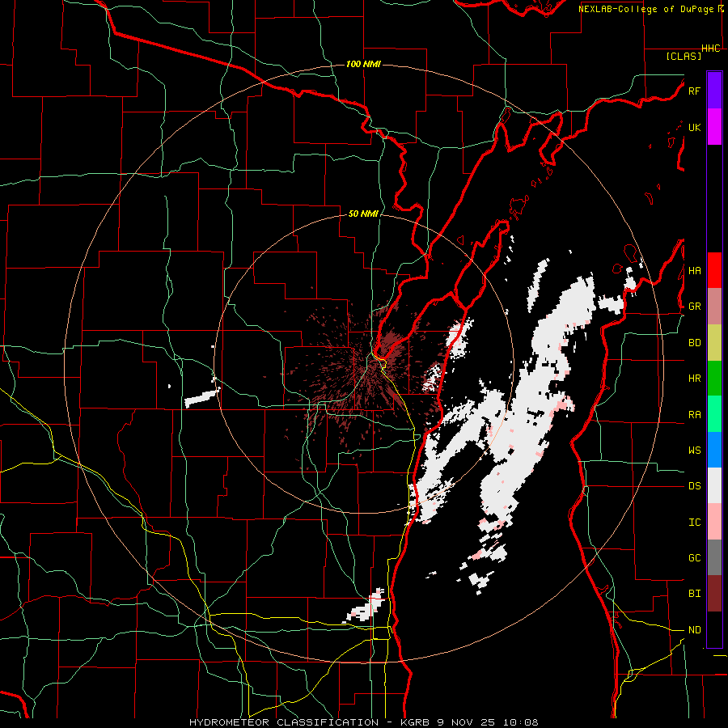Click the KGRB radar site identifier

(x=417, y=722)
